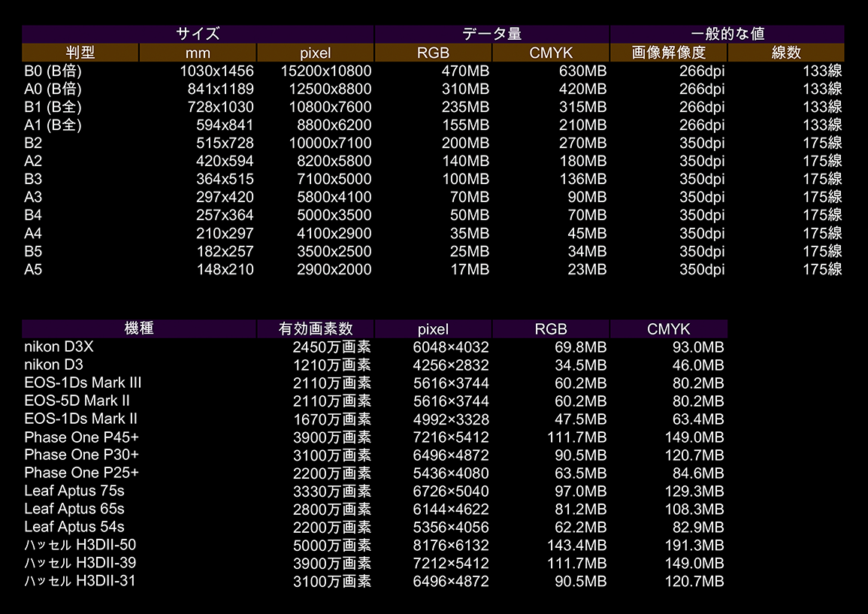Viewport: 868px width, 614px height.
Task: Click the 191.3MB CMYK cell
Action: point(694,546)
